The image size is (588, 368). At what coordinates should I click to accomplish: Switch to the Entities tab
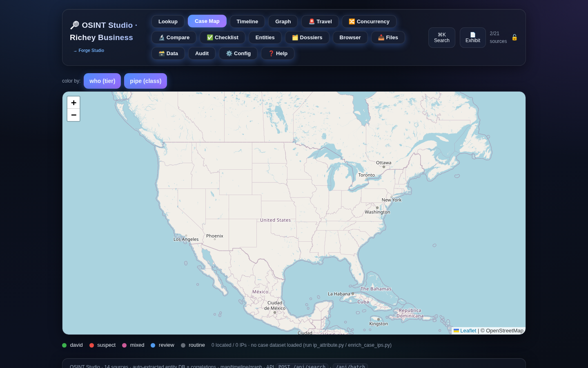pyautogui.click(x=265, y=37)
